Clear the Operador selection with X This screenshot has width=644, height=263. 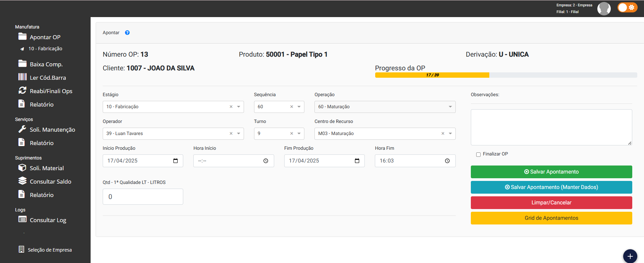231,133
